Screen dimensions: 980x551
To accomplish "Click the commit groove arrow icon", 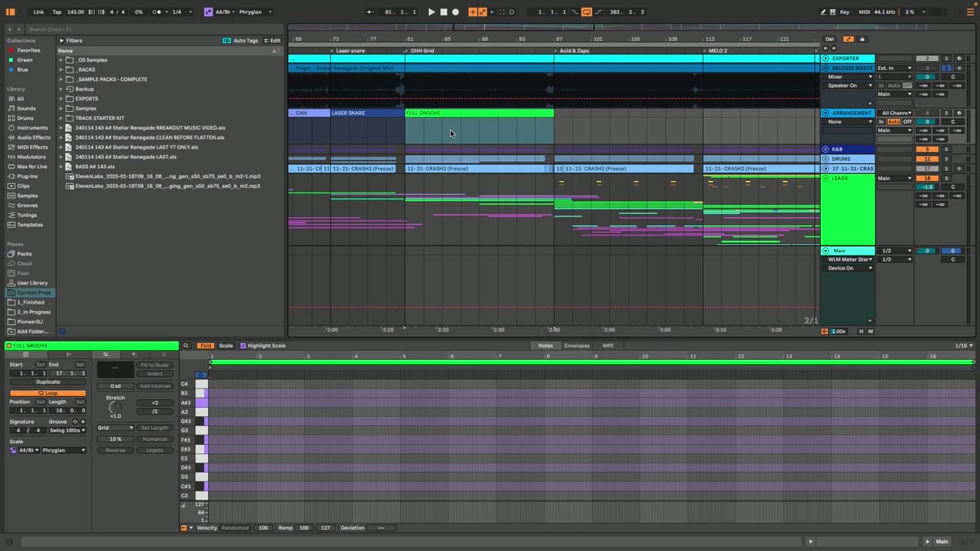I will pos(82,422).
